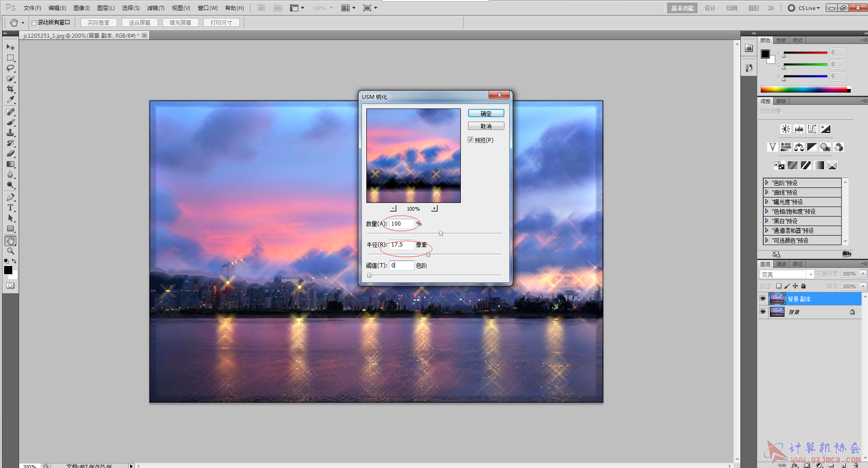This screenshot has height=468, width=868.
Task: Click 取消 to cancel USM sharpen
Action: 486,126
